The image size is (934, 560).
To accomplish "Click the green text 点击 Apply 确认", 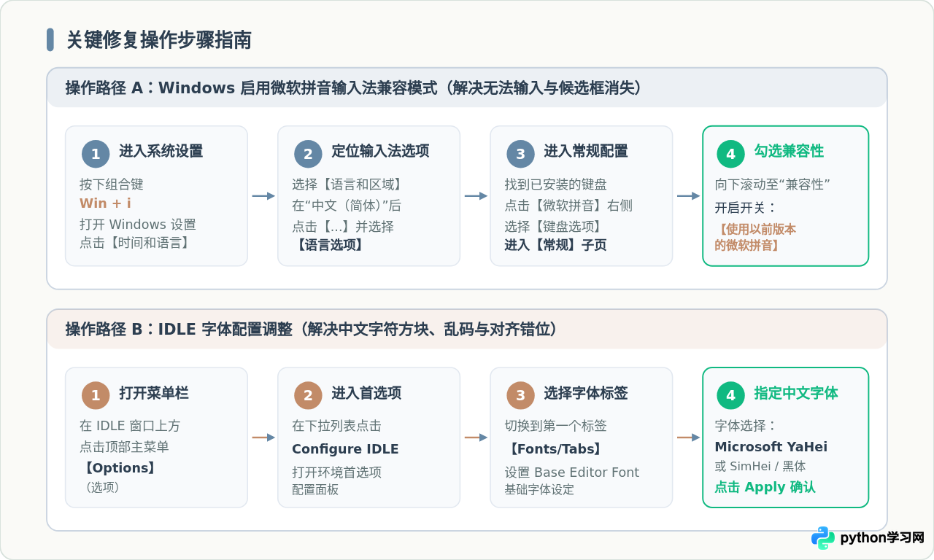I will 765,488.
